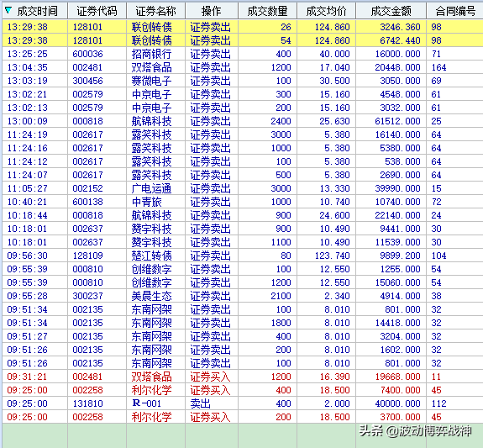
Task: Click the price 25.630
Action: point(334,121)
